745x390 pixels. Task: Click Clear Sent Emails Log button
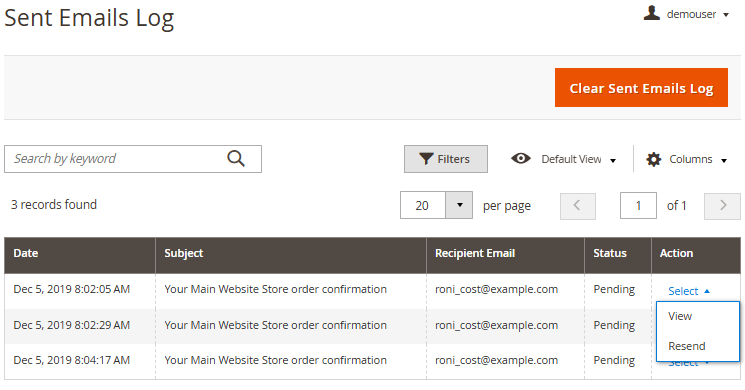coord(641,87)
